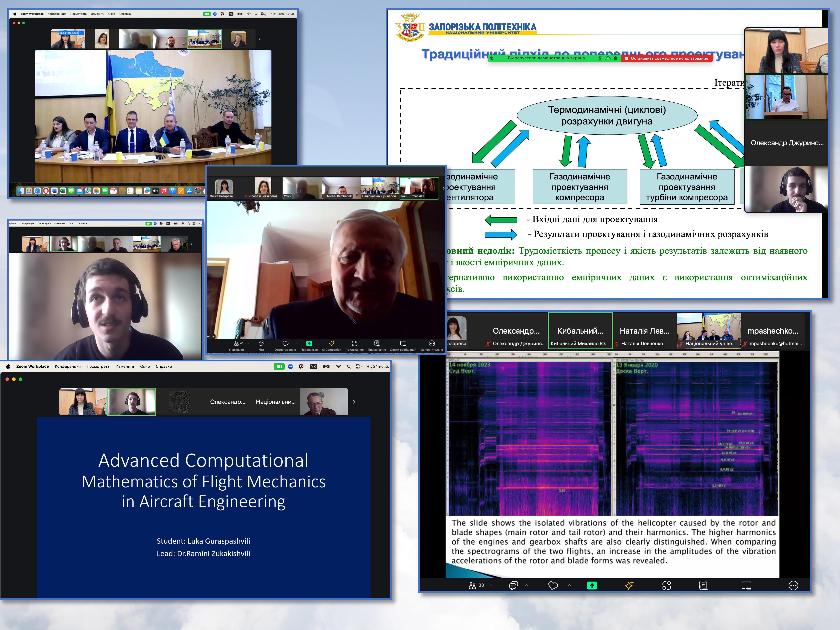840x630 pixels.
Task: Toggle Control Center icon in large menu bar
Action: tap(358, 366)
